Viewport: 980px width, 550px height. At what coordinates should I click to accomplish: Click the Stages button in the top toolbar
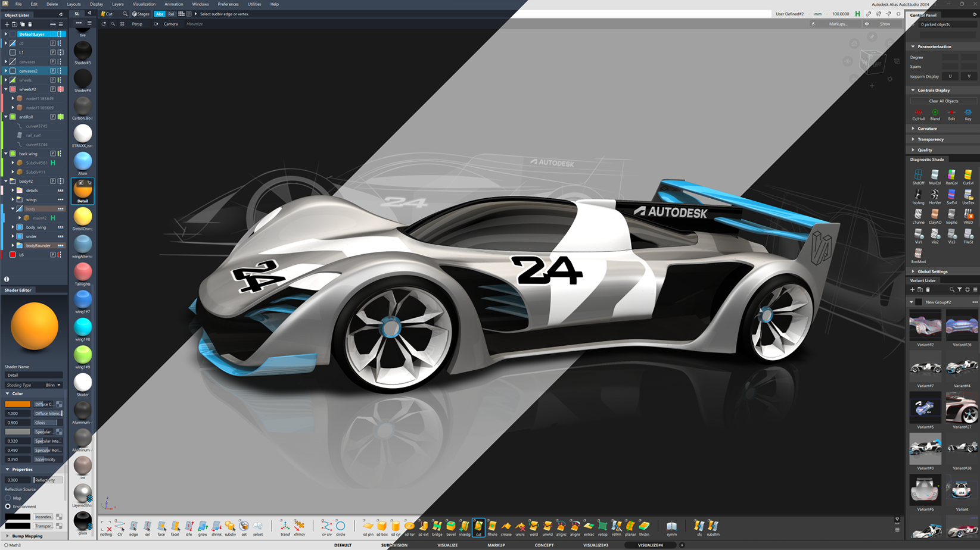(141, 14)
